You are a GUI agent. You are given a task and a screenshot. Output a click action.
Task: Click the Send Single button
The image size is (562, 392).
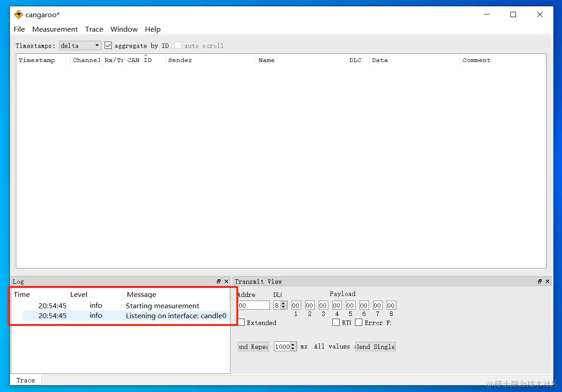[375, 347]
